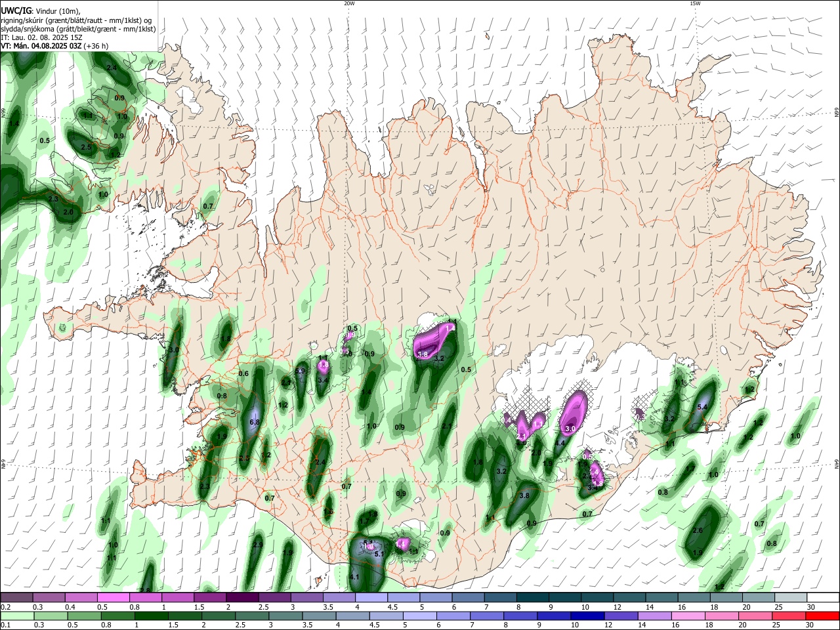Screen dimensions: 840x630
Task: Click the 2.6 precipitation value offshore southeast
Action: 698,531
